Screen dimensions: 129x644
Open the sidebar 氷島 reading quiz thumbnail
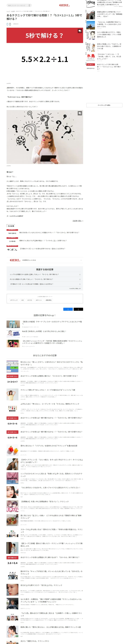point(91,58)
